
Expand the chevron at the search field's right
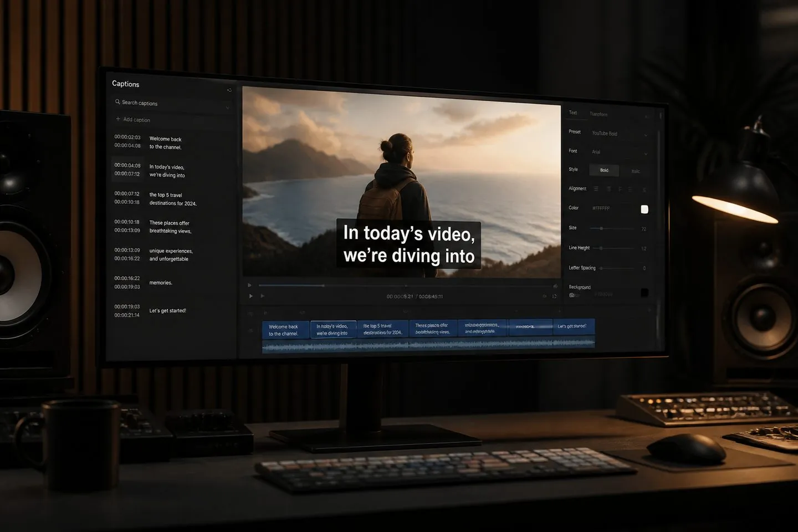(x=228, y=108)
